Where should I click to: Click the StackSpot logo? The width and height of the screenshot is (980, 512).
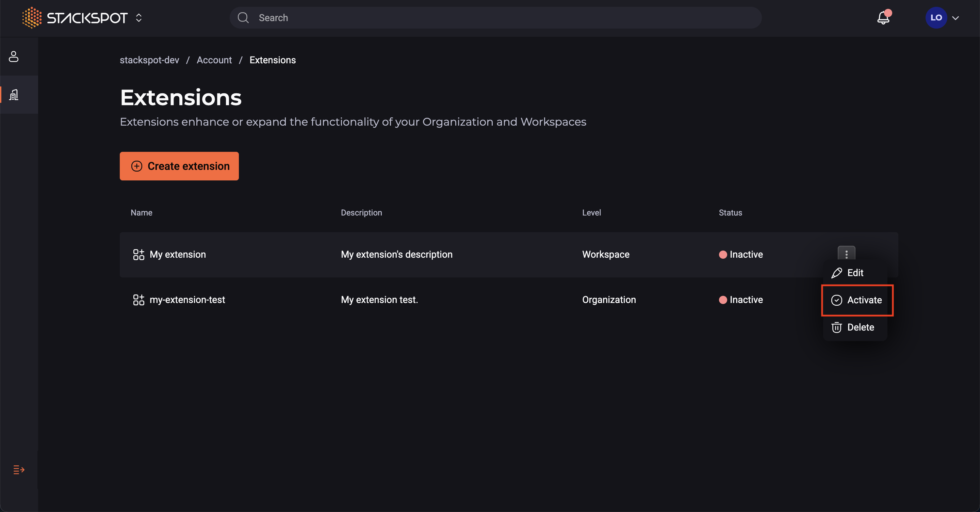(x=75, y=17)
